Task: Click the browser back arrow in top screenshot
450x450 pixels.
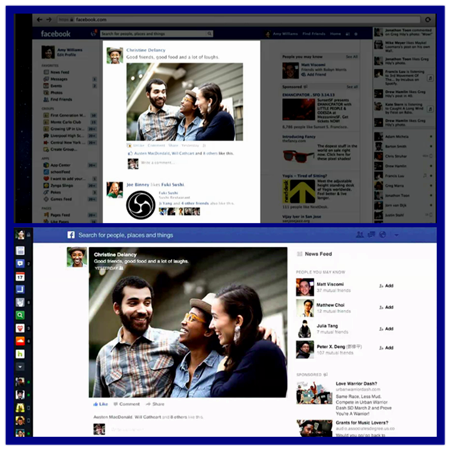Action: [x=40, y=20]
